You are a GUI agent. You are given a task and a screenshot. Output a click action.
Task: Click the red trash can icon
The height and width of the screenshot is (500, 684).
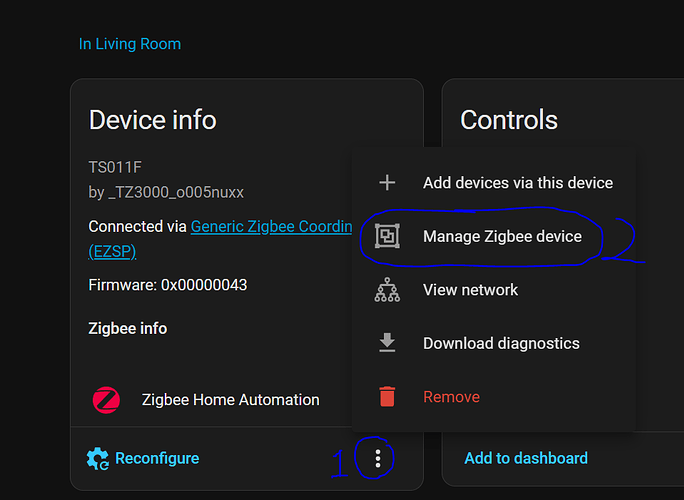tap(387, 397)
